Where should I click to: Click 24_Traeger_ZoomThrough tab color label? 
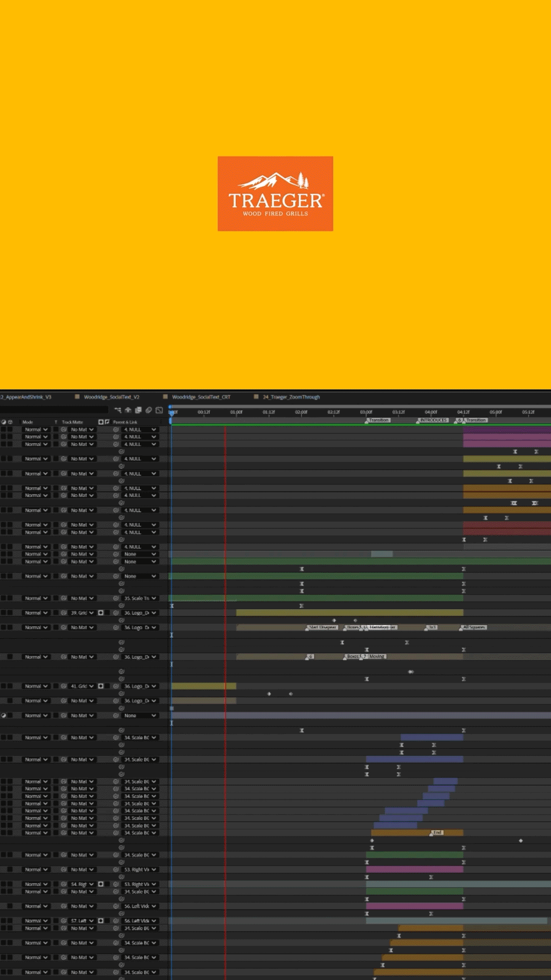[x=256, y=397]
